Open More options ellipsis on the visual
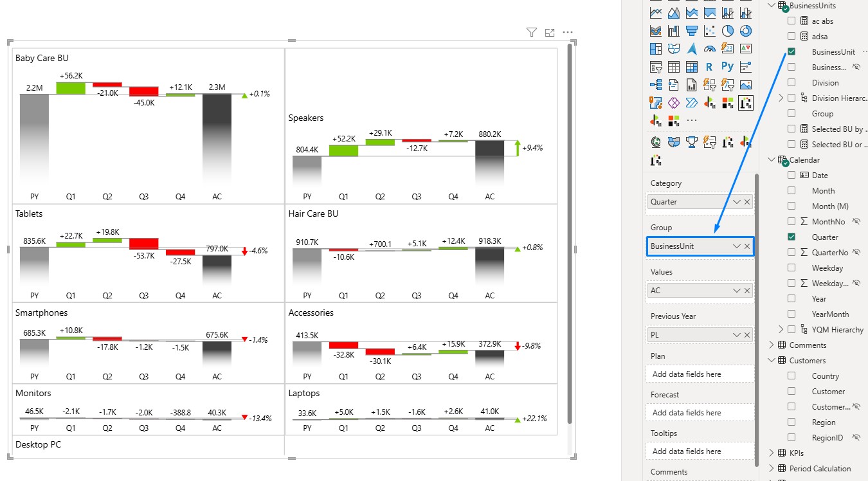 (567, 32)
